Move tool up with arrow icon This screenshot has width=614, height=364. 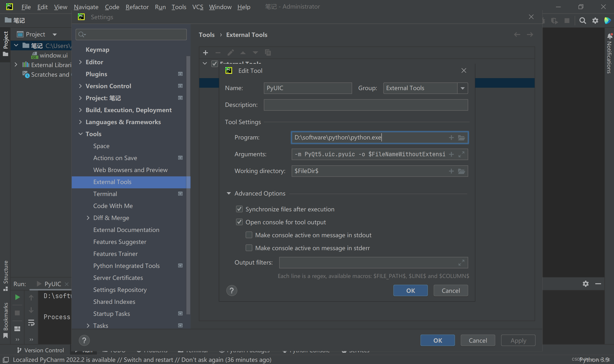[x=243, y=53]
